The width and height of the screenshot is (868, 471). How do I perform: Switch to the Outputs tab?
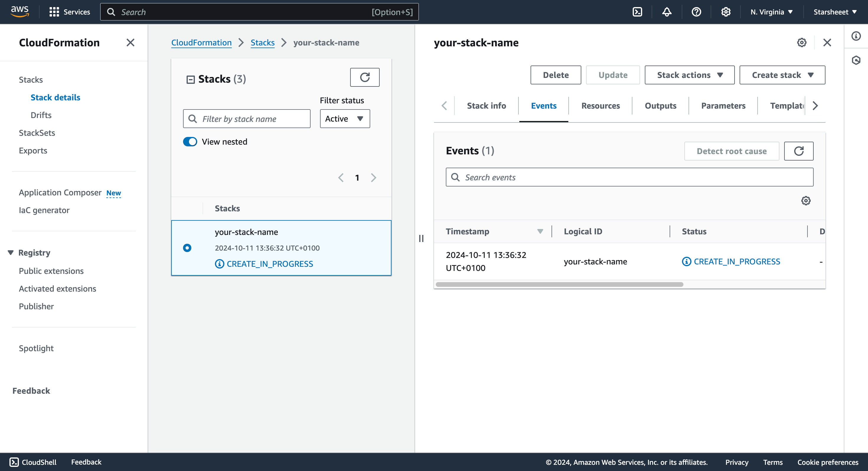(x=660, y=106)
